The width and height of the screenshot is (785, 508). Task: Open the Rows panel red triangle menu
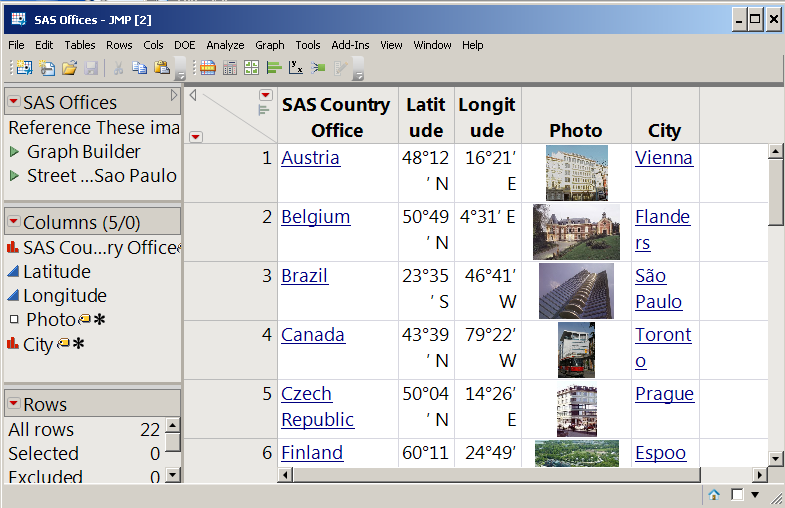tap(14, 404)
